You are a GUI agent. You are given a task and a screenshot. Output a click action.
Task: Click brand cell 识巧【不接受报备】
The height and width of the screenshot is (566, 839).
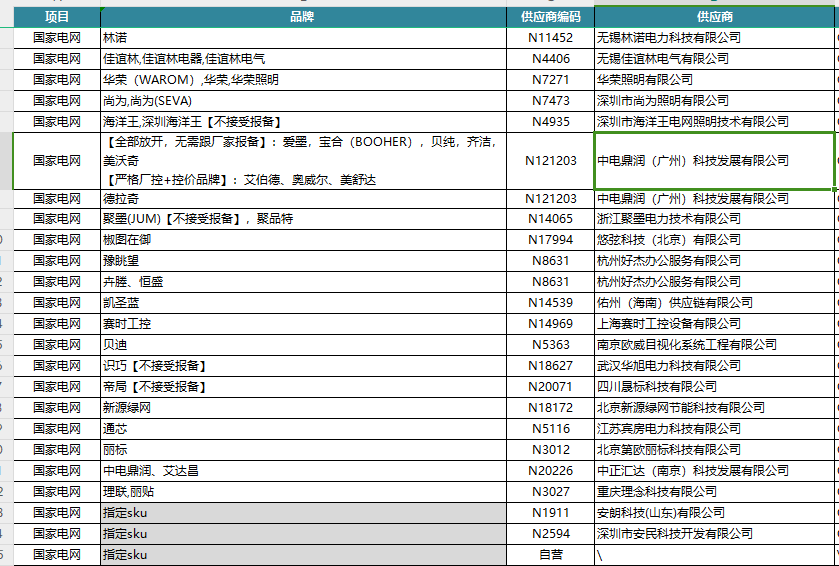tap(303, 365)
